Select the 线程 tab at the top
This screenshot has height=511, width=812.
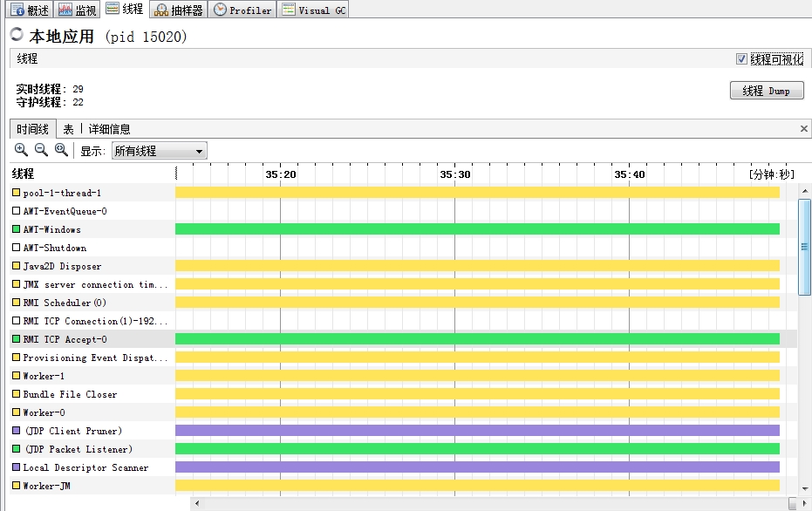(124, 9)
